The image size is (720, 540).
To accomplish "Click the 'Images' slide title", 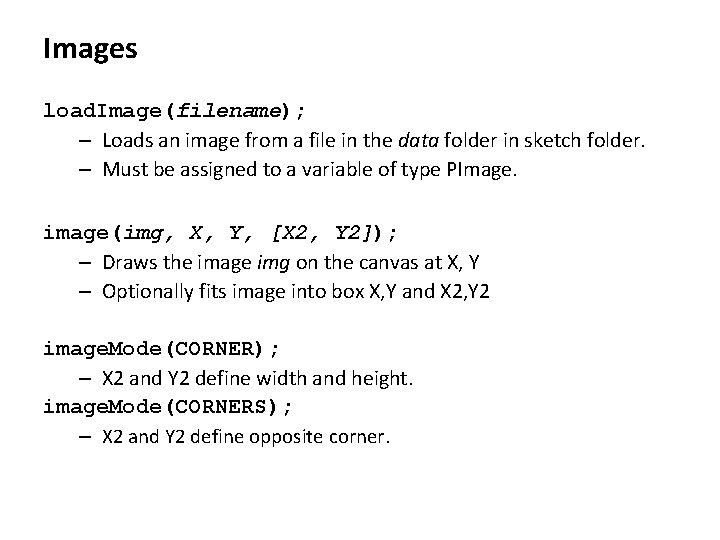I will point(90,48).
